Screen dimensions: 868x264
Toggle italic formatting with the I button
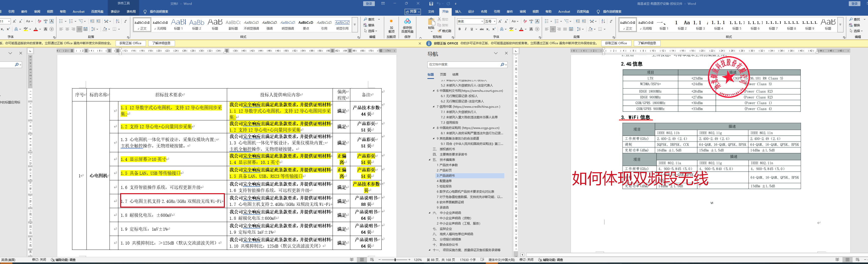(x=466, y=29)
